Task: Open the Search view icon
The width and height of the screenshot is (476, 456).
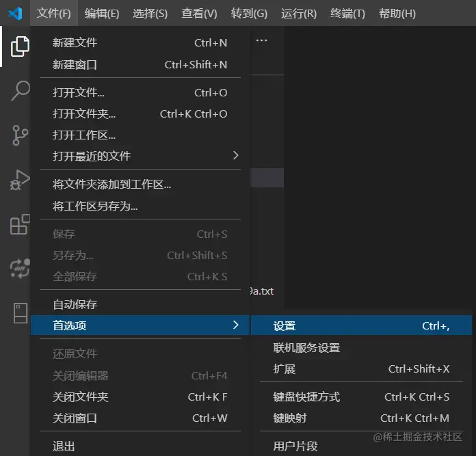Action: (x=21, y=90)
